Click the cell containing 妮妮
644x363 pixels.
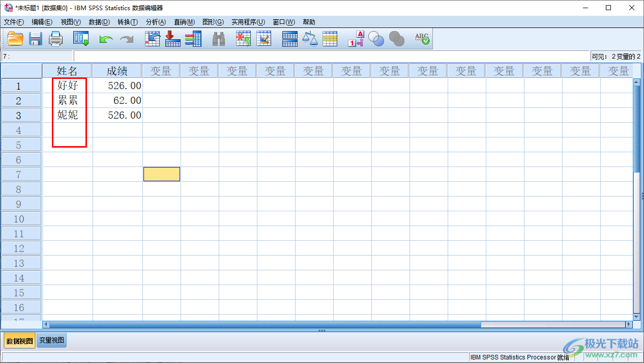tap(68, 115)
